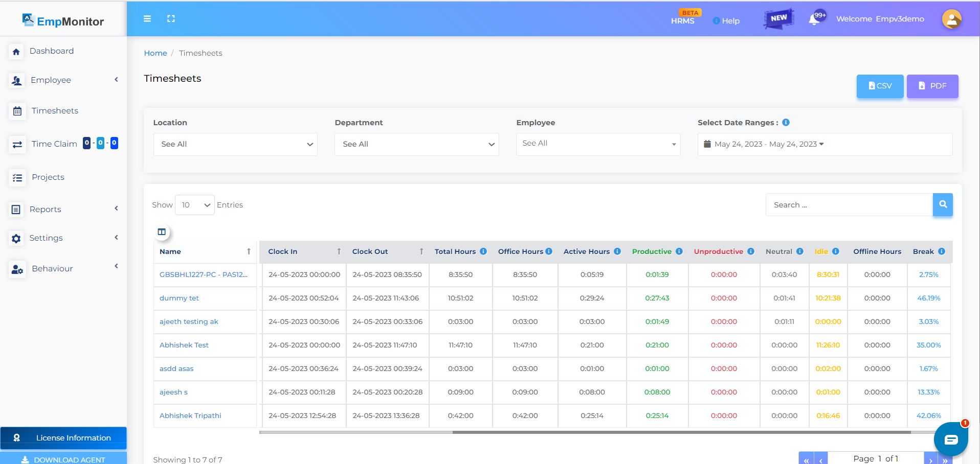
Task: Open notifications via the bell icon
Action: (814, 19)
